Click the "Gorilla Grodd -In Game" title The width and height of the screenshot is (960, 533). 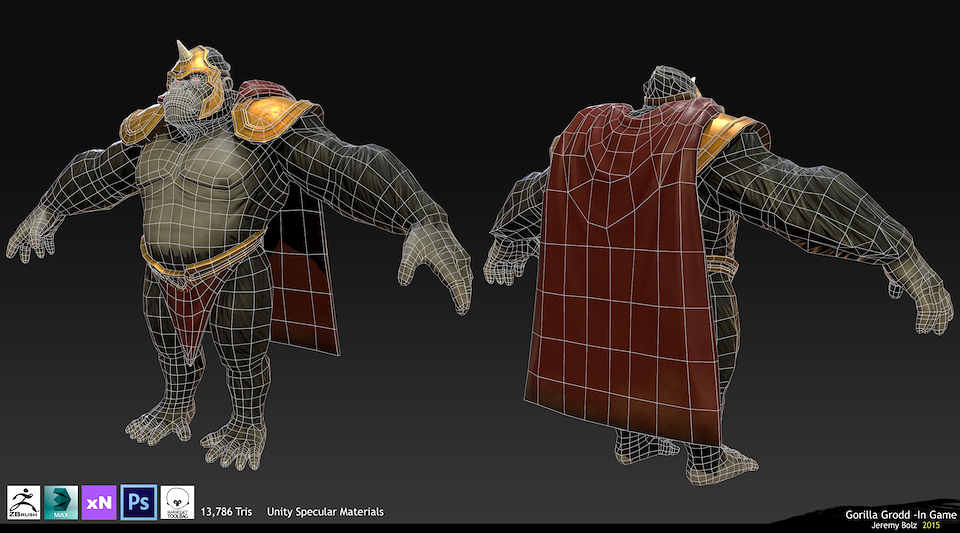coord(901,515)
